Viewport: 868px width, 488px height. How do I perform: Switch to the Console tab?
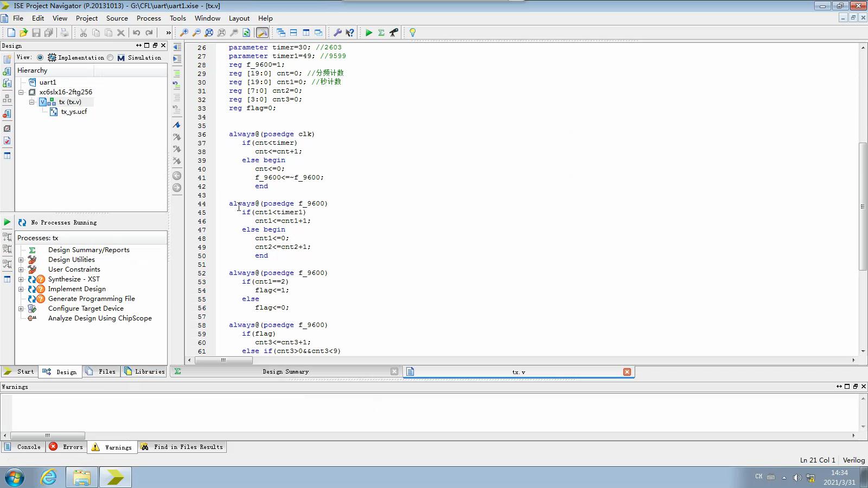(23, 447)
